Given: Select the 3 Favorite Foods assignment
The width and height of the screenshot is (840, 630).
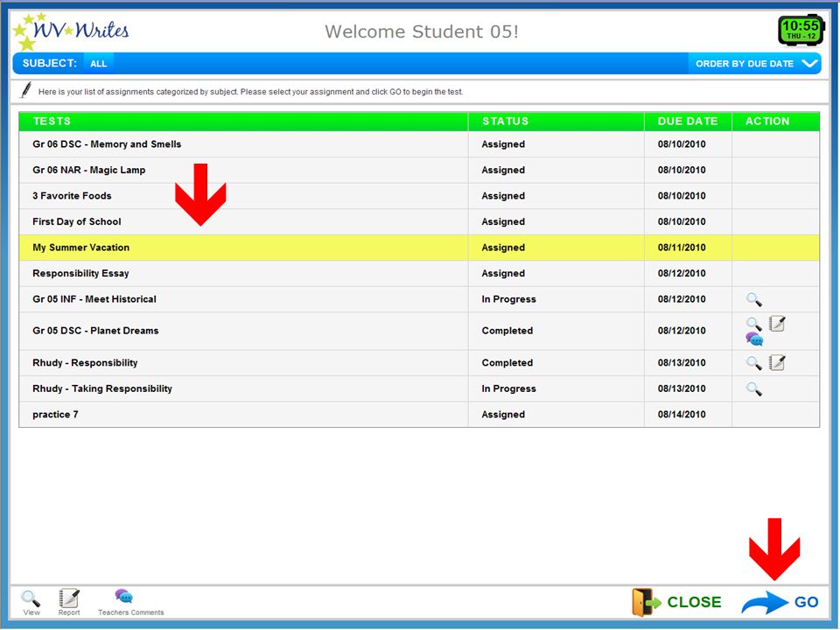Looking at the screenshot, I should point(419,195).
